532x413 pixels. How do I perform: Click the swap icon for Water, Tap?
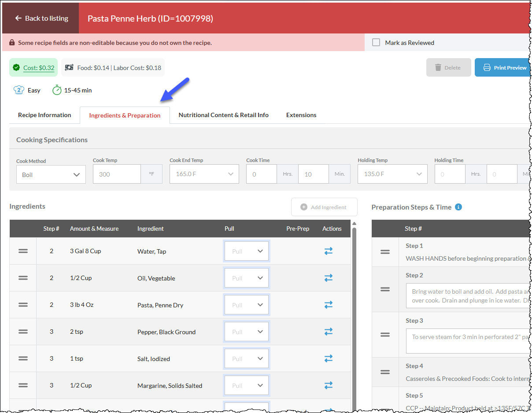pyautogui.click(x=329, y=251)
